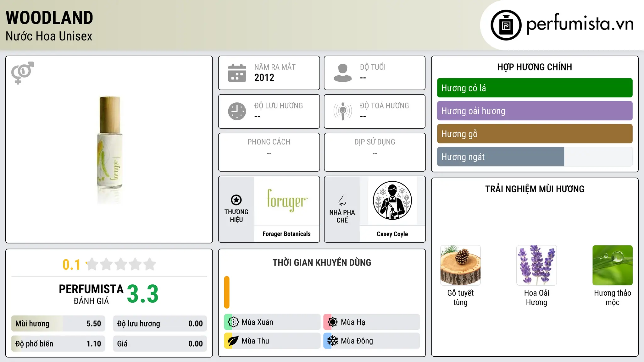
Task: Click the 3.3 Perfumista rating value
Action: pos(143,294)
